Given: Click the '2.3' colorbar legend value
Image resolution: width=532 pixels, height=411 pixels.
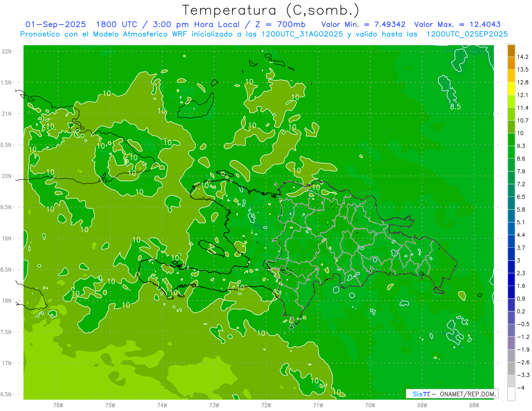Looking at the screenshot, I should pos(521,273).
